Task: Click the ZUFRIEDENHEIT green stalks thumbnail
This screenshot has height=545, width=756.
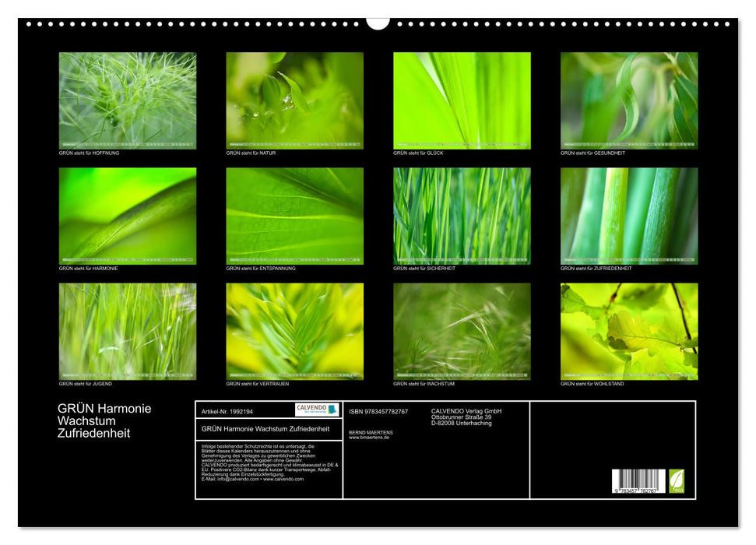Action: (x=629, y=216)
